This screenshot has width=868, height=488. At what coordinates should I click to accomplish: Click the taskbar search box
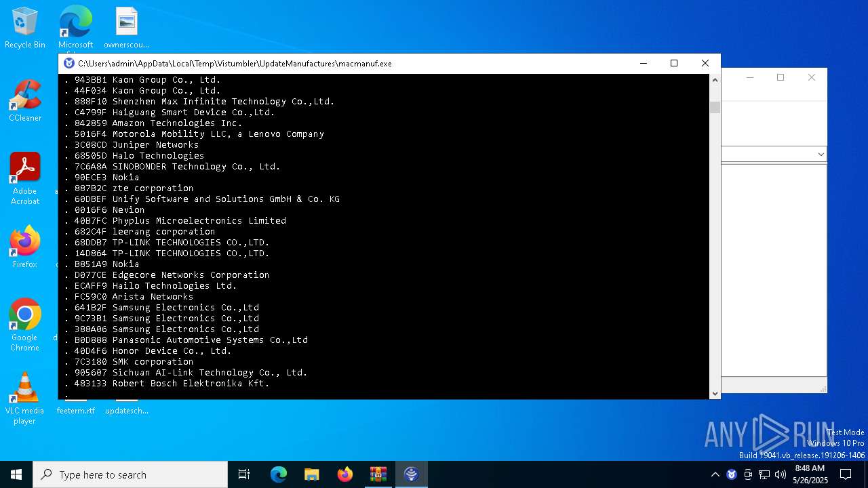130,474
